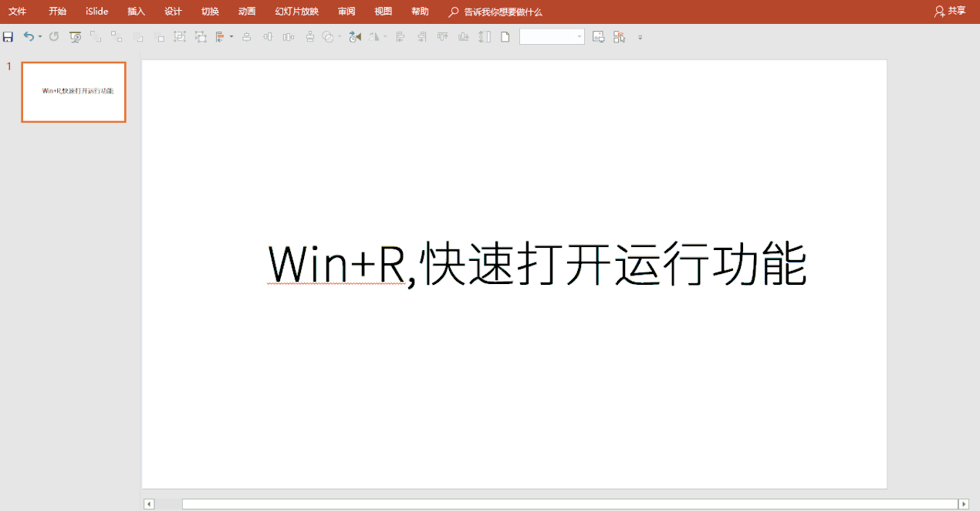Click the Save icon
Viewport: 980px width, 511px height.
(x=8, y=36)
